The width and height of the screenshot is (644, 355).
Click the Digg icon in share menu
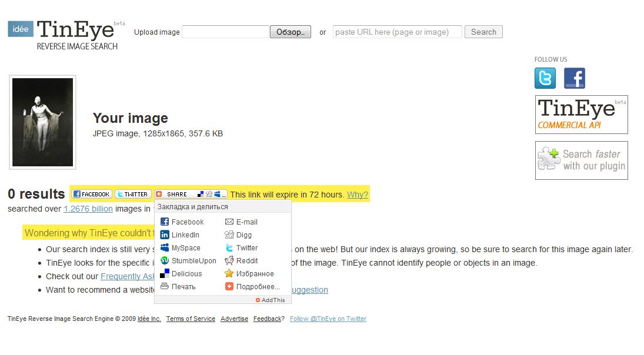click(229, 235)
